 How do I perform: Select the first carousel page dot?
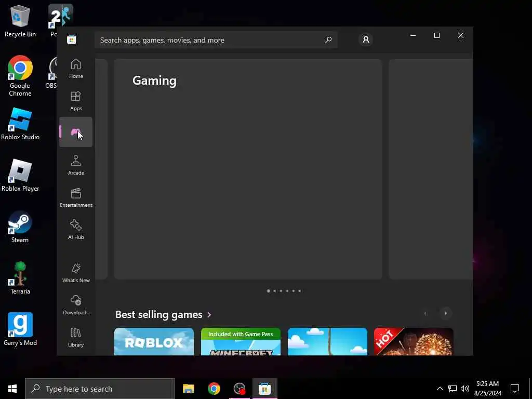[269, 291]
